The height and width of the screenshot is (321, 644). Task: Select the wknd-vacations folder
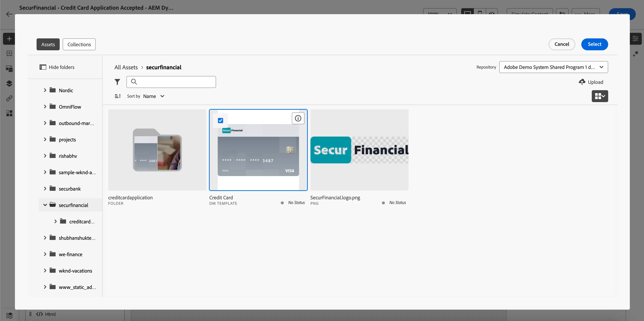click(76, 271)
